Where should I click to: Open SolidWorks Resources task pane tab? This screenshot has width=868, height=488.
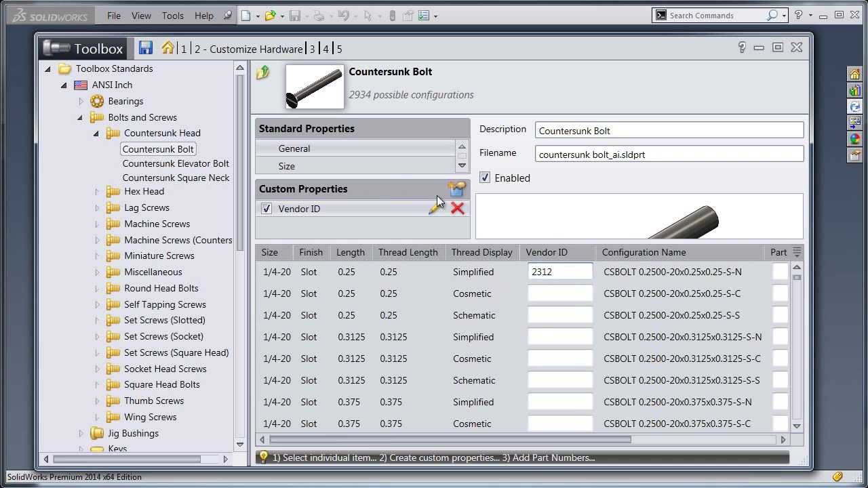(855, 74)
